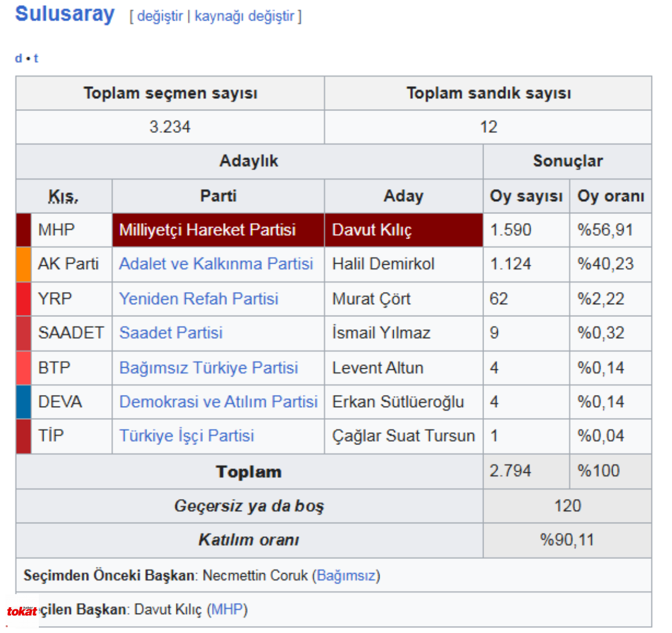The width and height of the screenshot is (672, 633).
Task: Click the 'Sonuçlar' group header
Action: [568, 161]
